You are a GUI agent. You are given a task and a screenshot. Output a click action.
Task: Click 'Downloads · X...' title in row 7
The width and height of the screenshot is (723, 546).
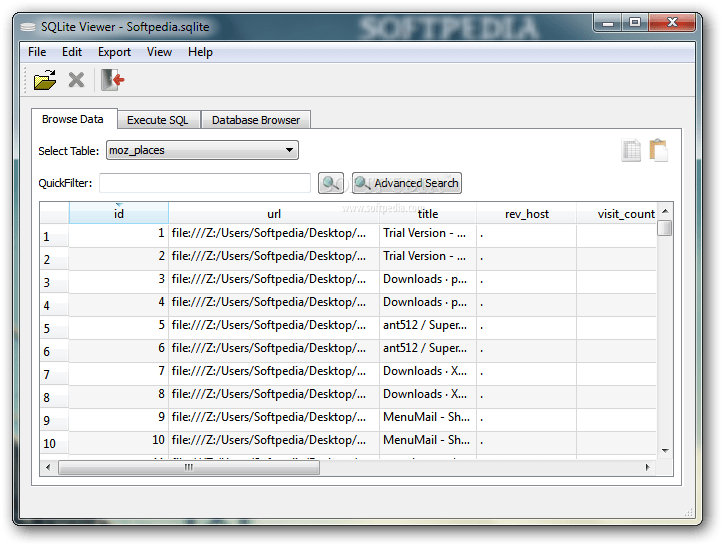(x=428, y=372)
